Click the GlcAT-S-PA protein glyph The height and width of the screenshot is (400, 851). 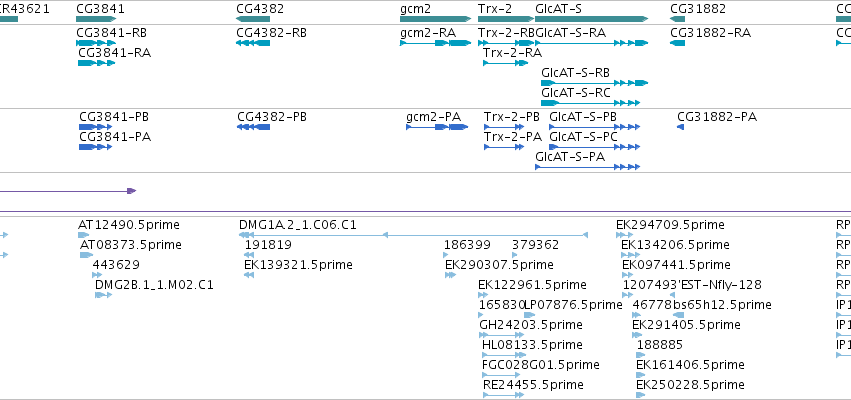(588, 167)
